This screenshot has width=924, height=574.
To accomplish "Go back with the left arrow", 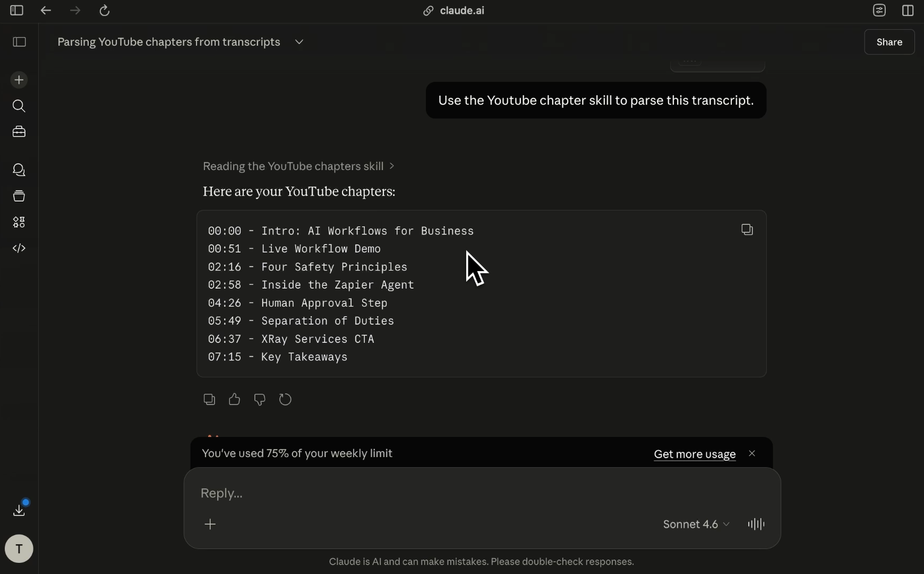I will 46,11.
